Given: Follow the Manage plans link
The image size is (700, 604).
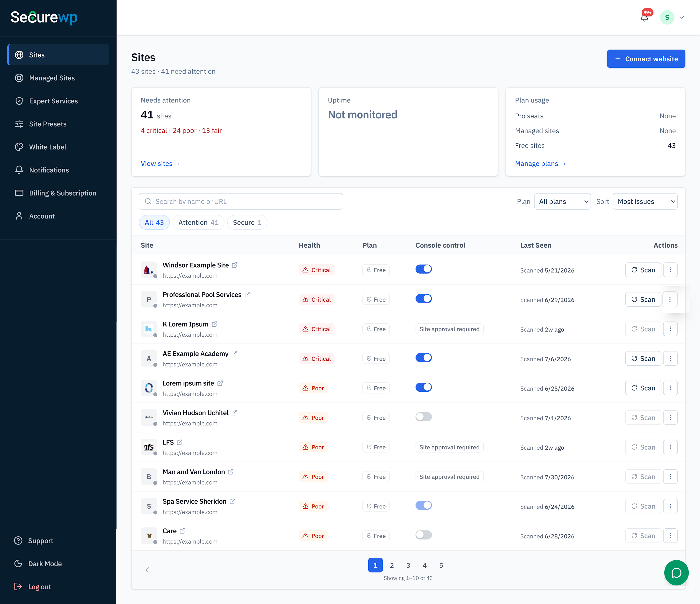Looking at the screenshot, I should (540, 164).
